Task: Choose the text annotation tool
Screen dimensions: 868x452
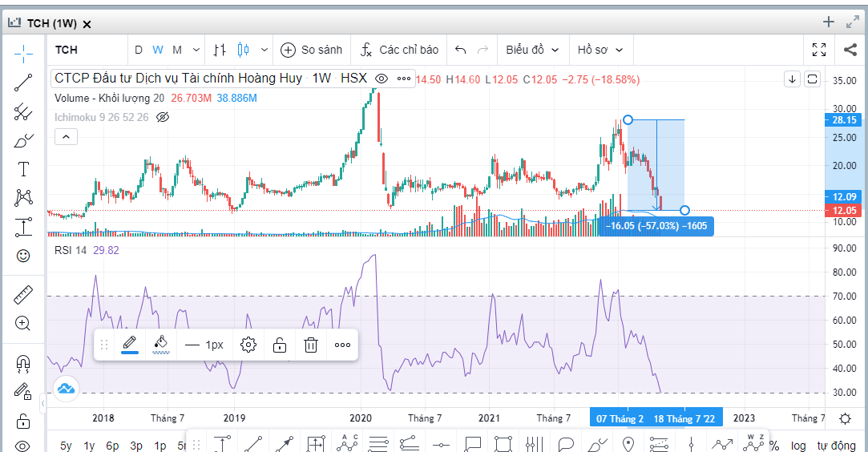Action: [23, 168]
